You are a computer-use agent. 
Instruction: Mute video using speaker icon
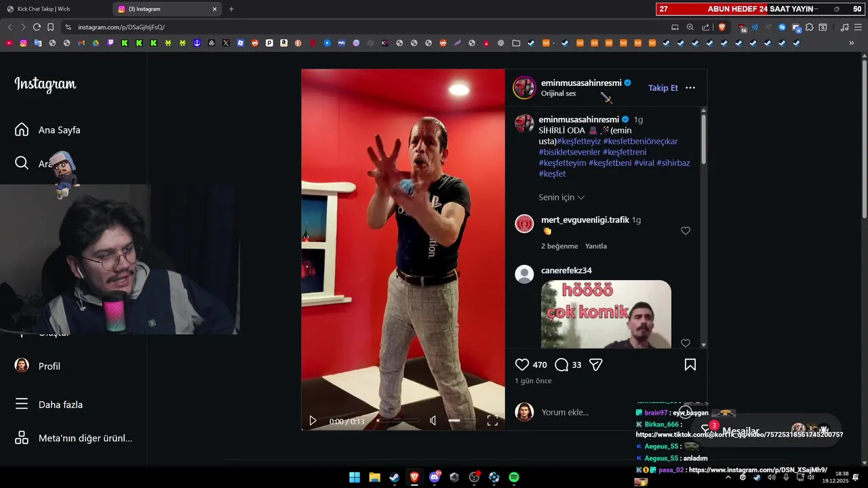click(433, 421)
